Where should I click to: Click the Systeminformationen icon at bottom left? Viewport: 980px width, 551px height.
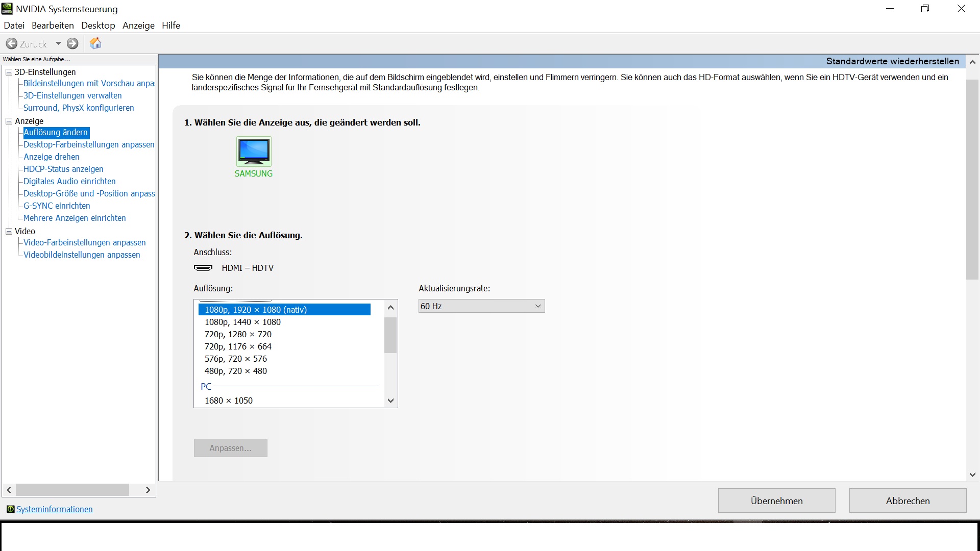(x=10, y=509)
